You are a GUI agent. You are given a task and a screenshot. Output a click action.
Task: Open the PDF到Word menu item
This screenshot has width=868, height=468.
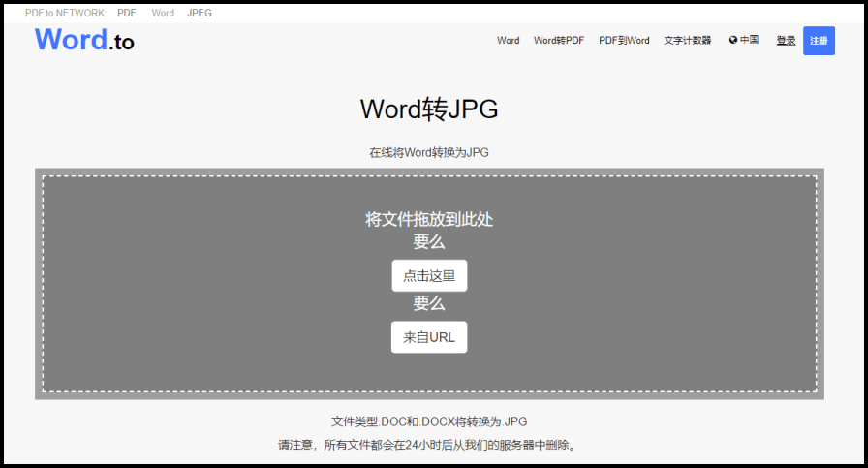point(624,41)
